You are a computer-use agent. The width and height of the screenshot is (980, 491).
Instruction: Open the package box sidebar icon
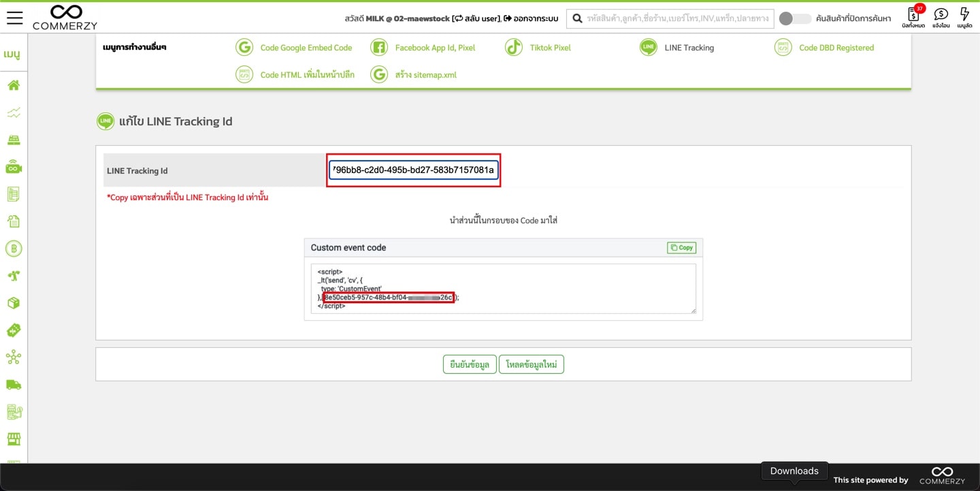(14, 303)
